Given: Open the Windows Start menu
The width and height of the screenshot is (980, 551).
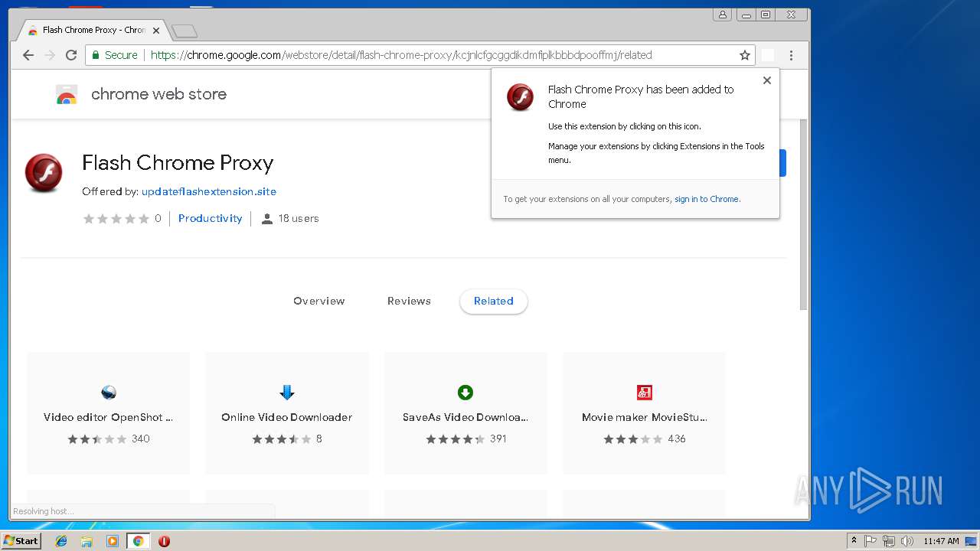Looking at the screenshot, I should coord(21,541).
